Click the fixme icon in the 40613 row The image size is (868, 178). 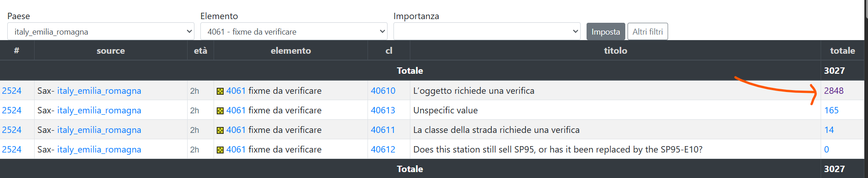pyautogui.click(x=220, y=111)
